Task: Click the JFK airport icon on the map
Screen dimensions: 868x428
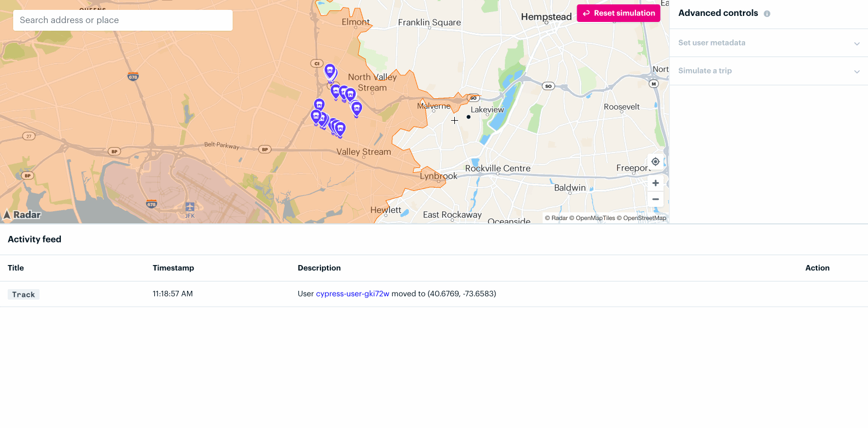Action: pyautogui.click(x=190, y=207)
